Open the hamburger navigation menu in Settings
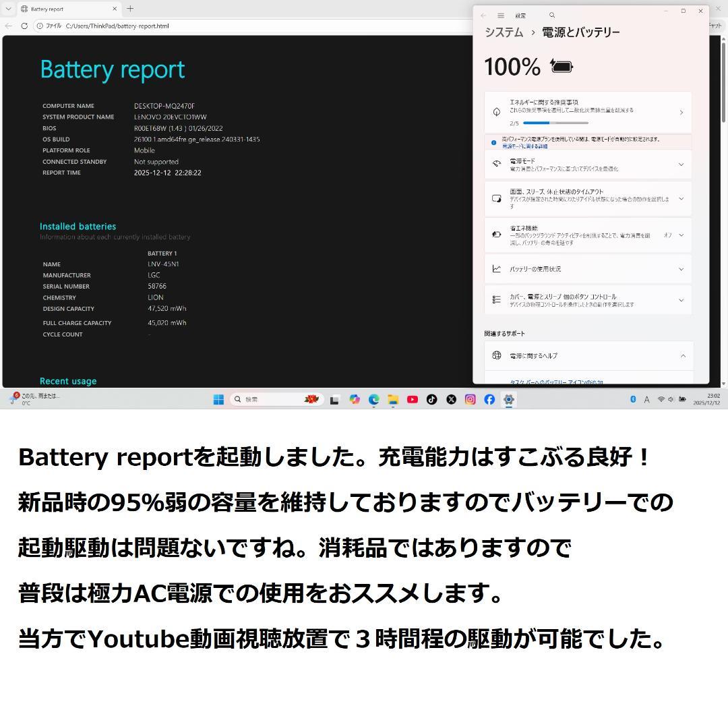Screen dimensions: 728x708 tap(500, 15)
